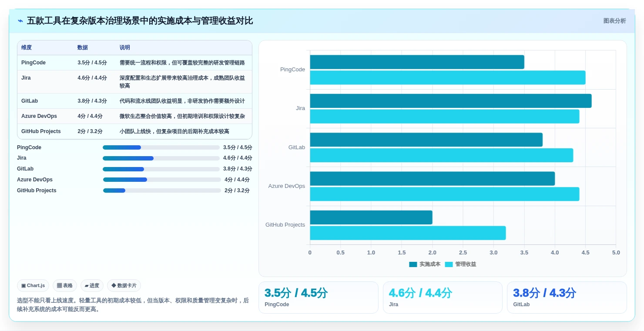Click the Jira progress bar
This screenshot has height=331, width=644.
click(x=161, y=158)
